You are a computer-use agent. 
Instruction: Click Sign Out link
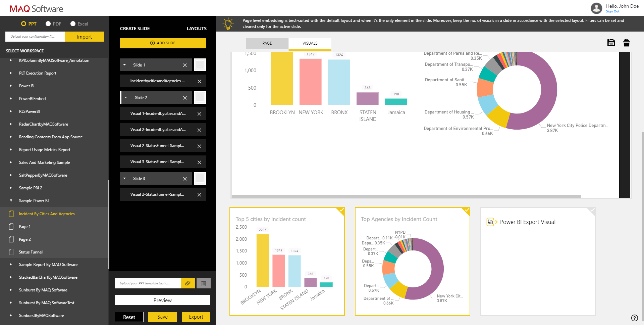[612, 11]
